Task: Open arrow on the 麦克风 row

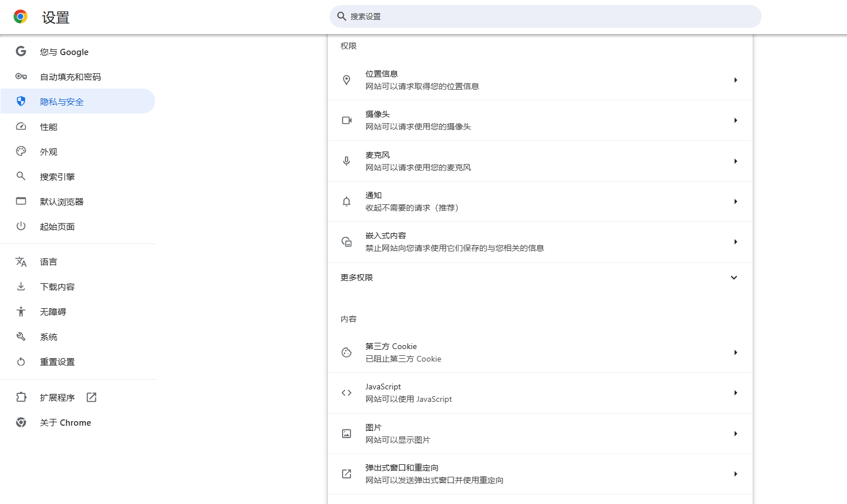Action: click(x=736, y=161)
